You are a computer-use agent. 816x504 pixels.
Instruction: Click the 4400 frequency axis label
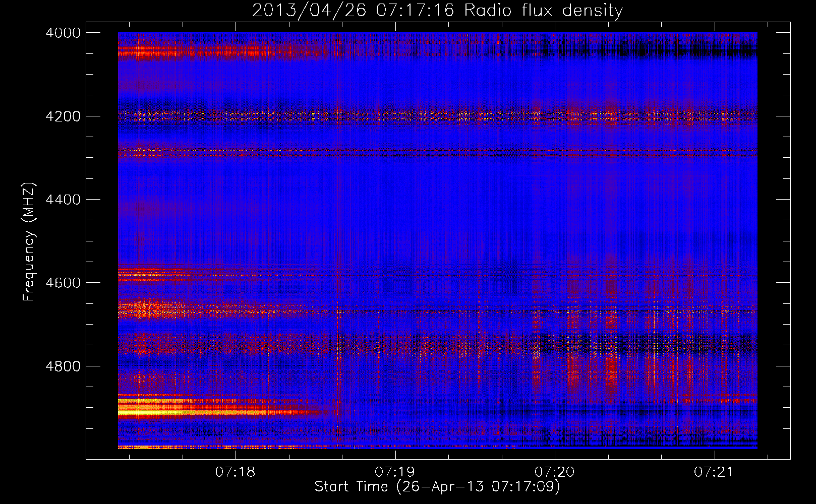point(63,200)
